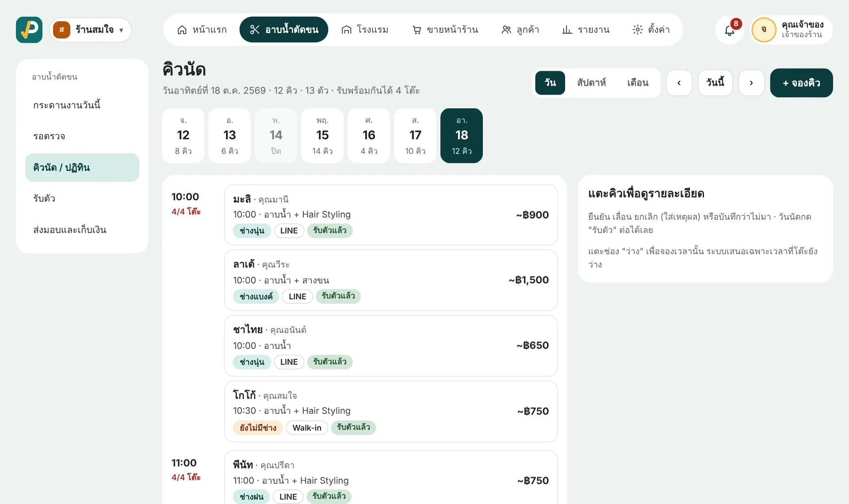Select Friday 16 date card
The height and width of the screenshot is (504, 849).
pyautogui.click(x=369, y=136)
